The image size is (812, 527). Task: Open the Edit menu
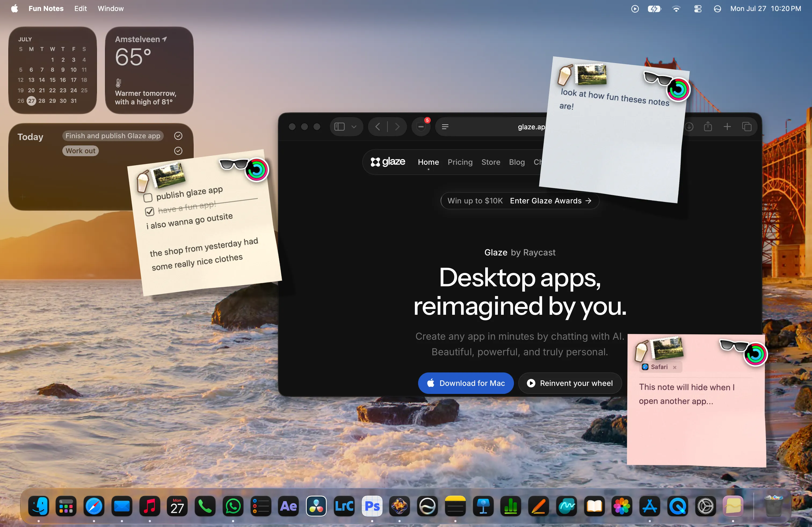click(x=81, y=9)
